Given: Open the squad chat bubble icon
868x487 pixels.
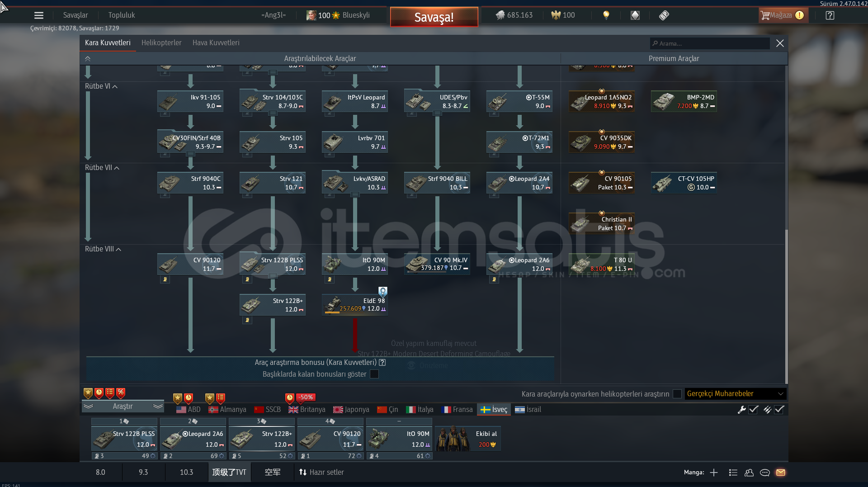Looking at the screenshot, I should [765, 473].
